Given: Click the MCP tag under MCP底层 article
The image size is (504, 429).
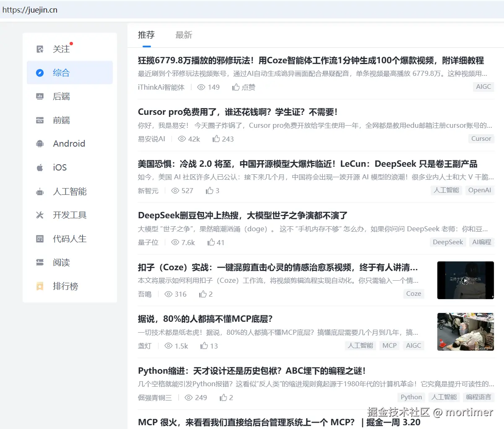Looking at the screenshot, I should click(389, 346).
